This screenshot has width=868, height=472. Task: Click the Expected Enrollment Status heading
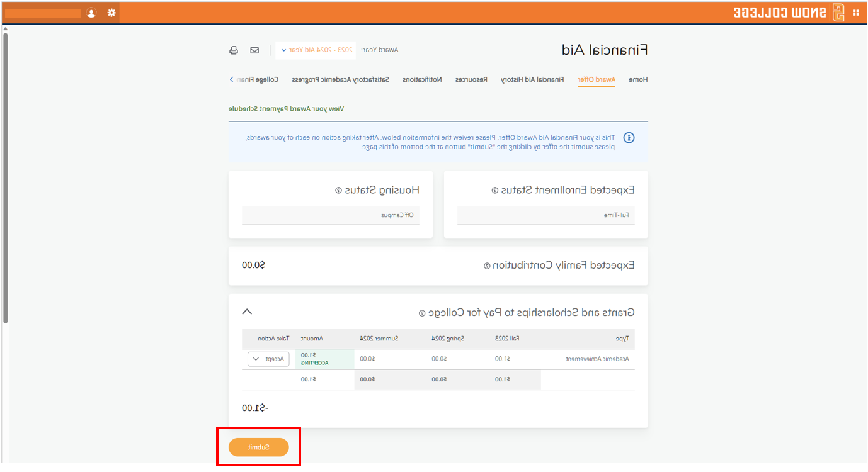(x=568, y=190)
